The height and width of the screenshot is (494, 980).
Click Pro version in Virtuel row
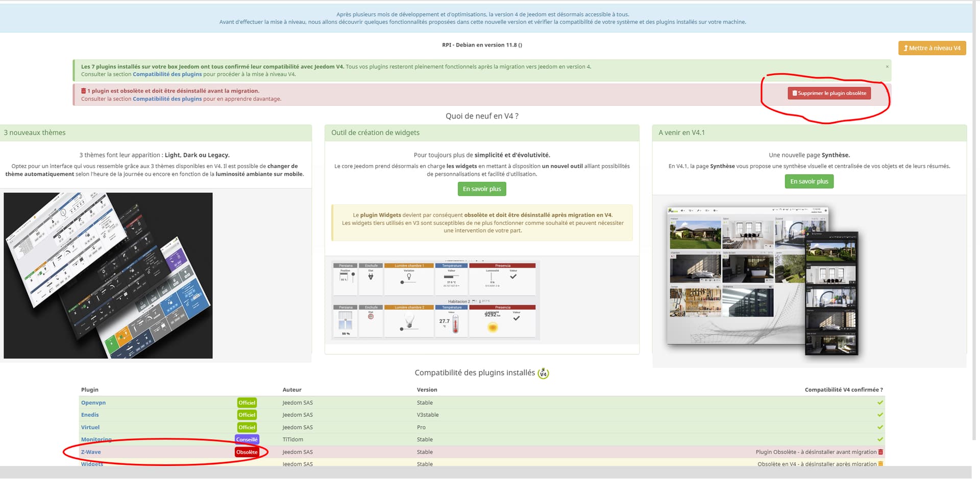pyautogui.click(x=421, y=427)
